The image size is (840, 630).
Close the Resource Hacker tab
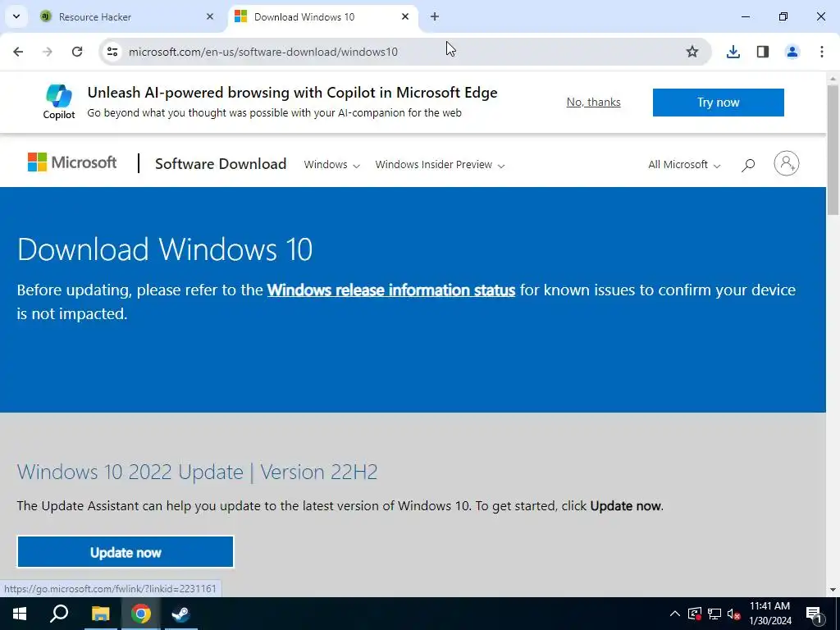pyautogui.click(x=210, y=16)
